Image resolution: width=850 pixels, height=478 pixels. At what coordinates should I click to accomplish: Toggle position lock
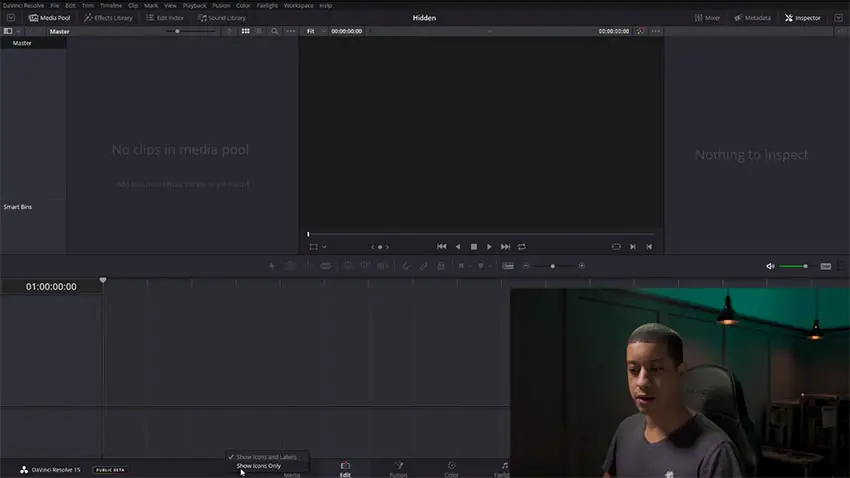[441, 266]
